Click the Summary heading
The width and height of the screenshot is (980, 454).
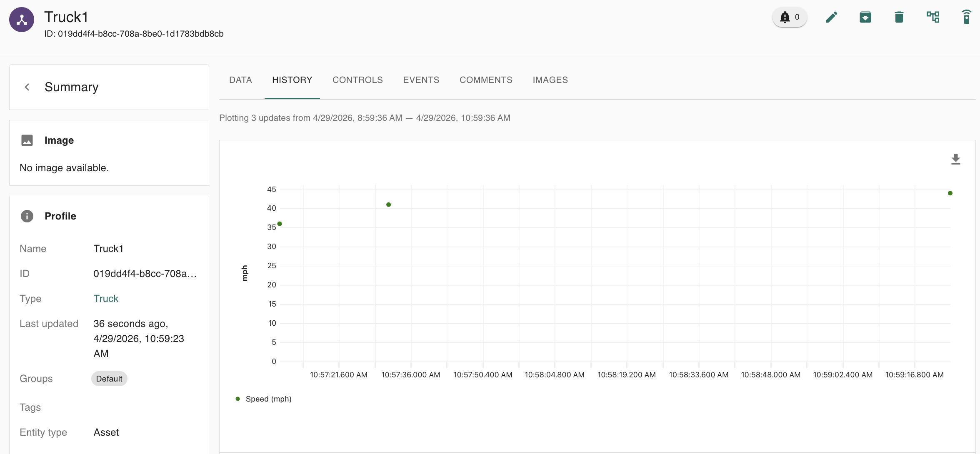[72, 87]
